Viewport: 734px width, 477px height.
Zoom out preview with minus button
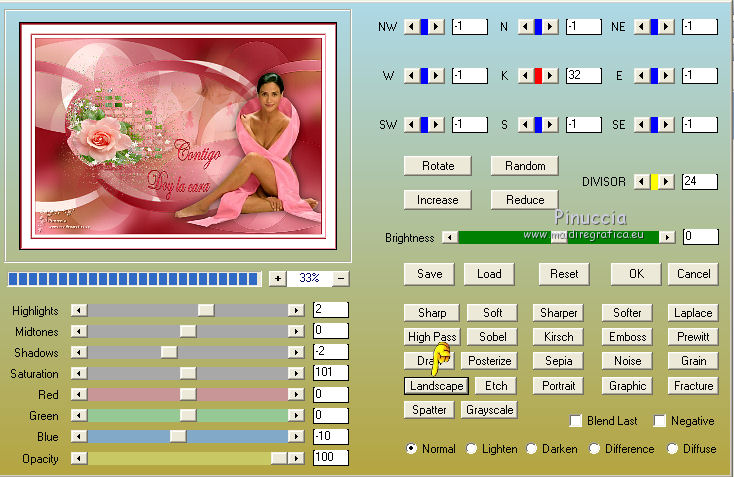point(341,279)
